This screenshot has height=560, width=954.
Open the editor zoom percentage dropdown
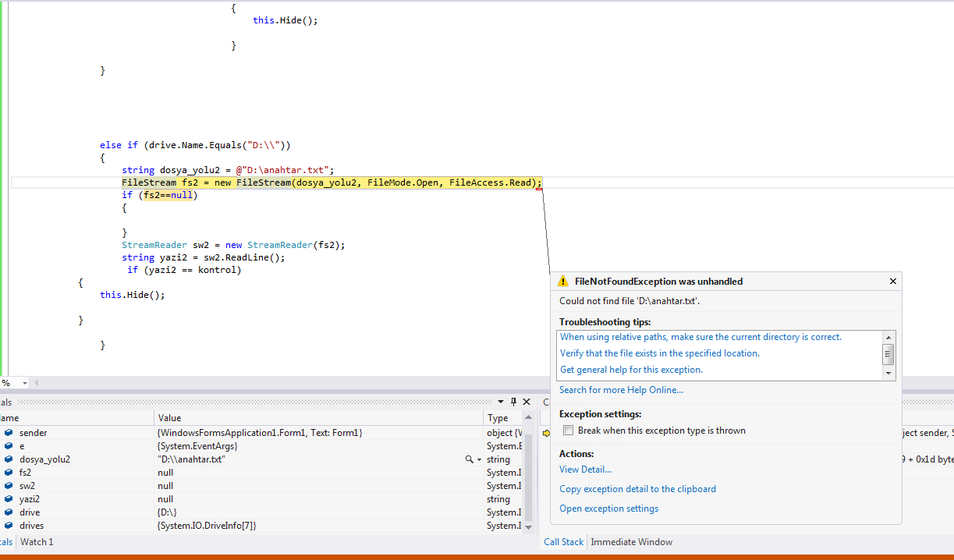point(24,383)
